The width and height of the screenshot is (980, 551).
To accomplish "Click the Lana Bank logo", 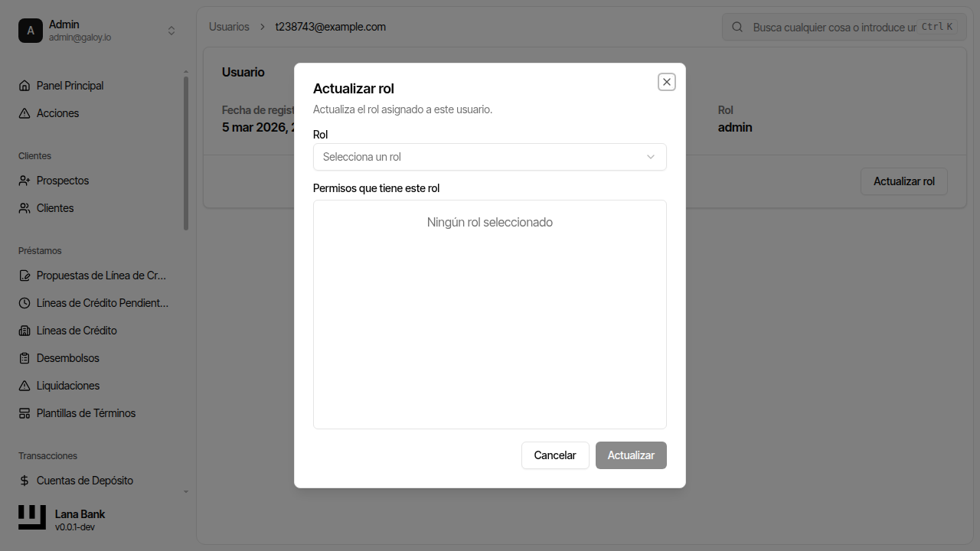I will pyautogui.click(x=31, y=517).
